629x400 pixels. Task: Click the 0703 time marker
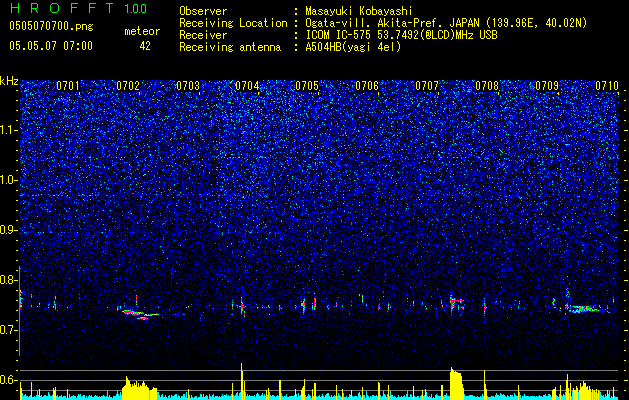click(188, 85)
